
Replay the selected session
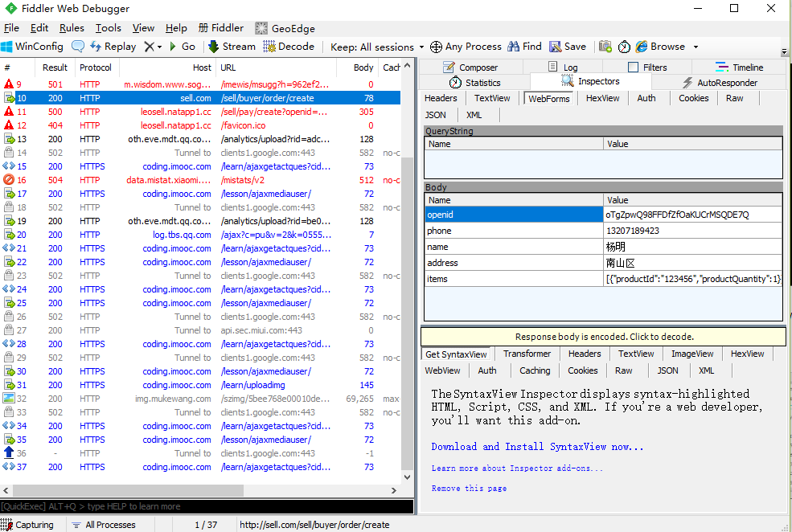(113, 47)
